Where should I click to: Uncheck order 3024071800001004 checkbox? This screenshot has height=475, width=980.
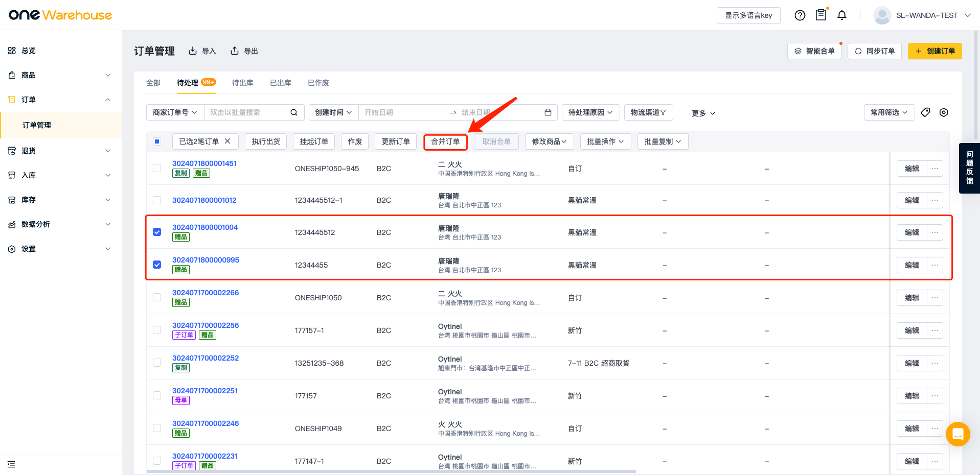tap(157, 232)
